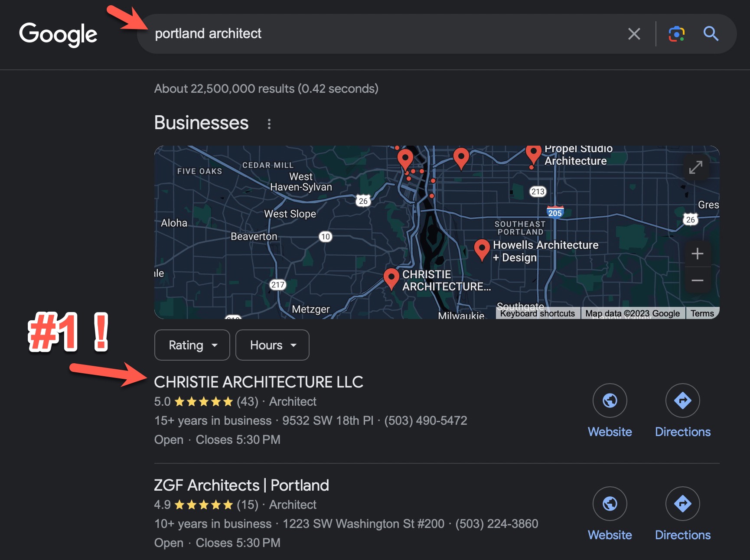Click the CHRISTIE ARCHITECTURE map pin
The image size is (750, 560).
tap(391, 278)
